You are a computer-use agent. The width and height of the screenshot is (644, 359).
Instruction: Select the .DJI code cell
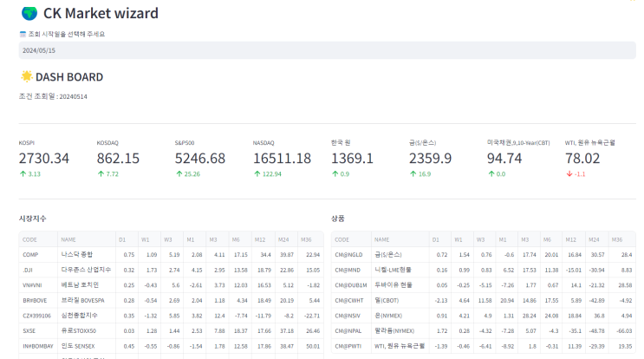[x=38, y=270]
